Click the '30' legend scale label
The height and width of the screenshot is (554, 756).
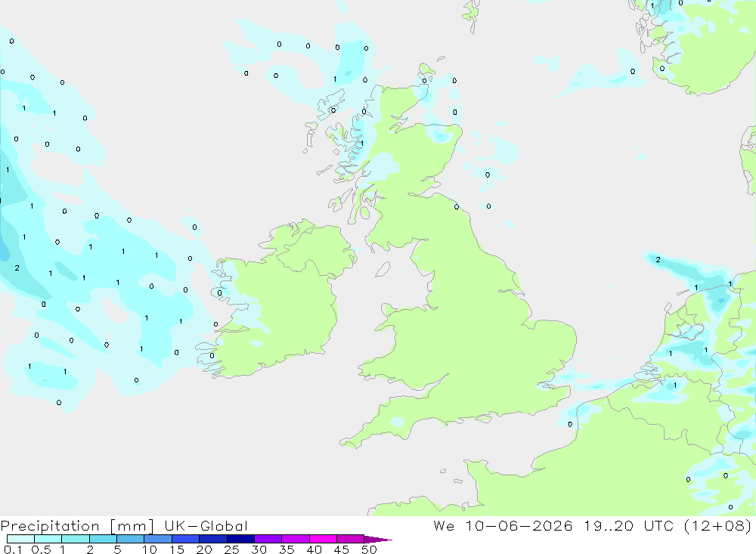259,549
